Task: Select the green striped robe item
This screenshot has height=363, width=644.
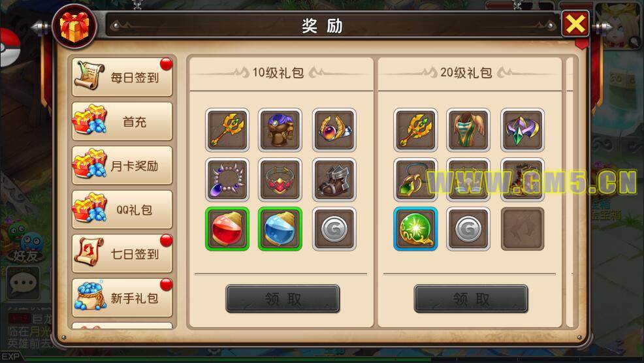Action: [468, 130]
